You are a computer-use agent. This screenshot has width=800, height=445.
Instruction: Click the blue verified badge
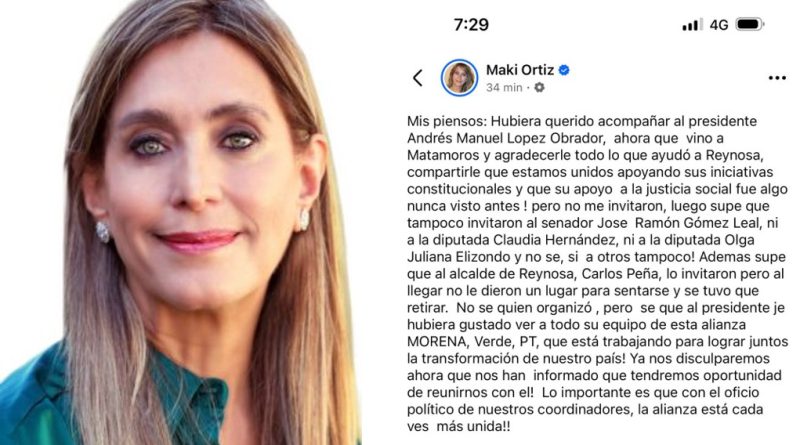pyautogui.click(x=564, y=70)
